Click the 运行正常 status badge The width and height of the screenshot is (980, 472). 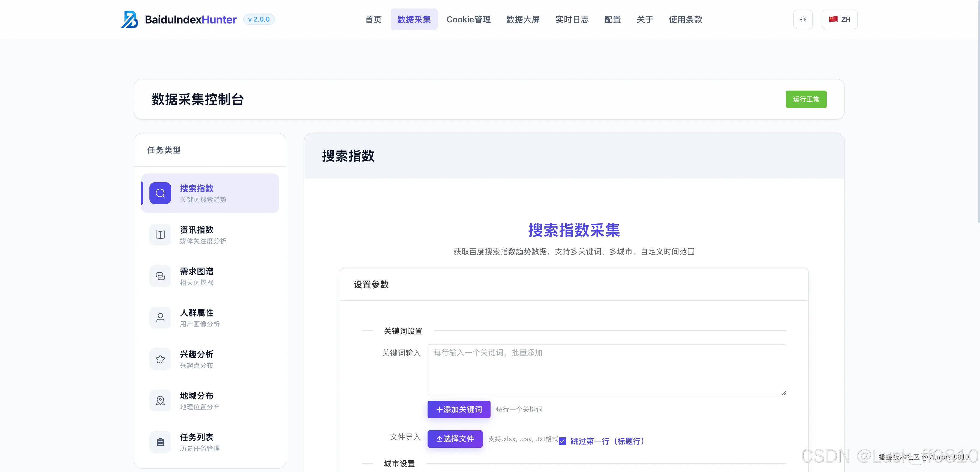point(806,99)
